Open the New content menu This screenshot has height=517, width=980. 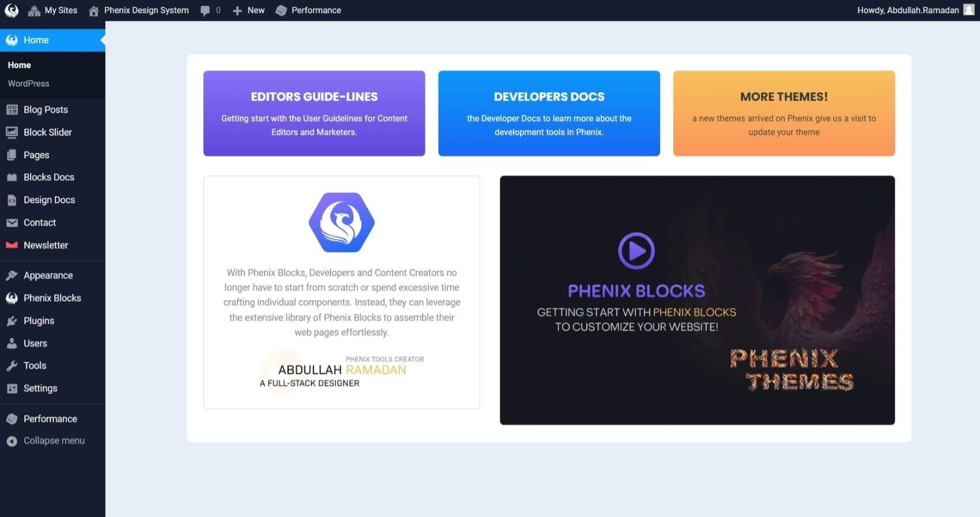pyautogui.click(x=248, y=10)
